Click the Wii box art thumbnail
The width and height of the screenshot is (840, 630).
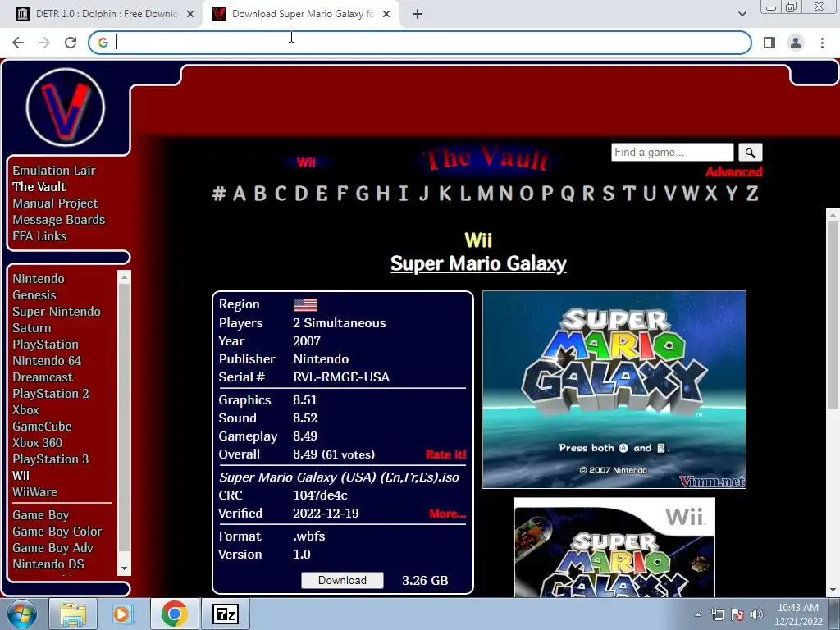pos(614,547)
